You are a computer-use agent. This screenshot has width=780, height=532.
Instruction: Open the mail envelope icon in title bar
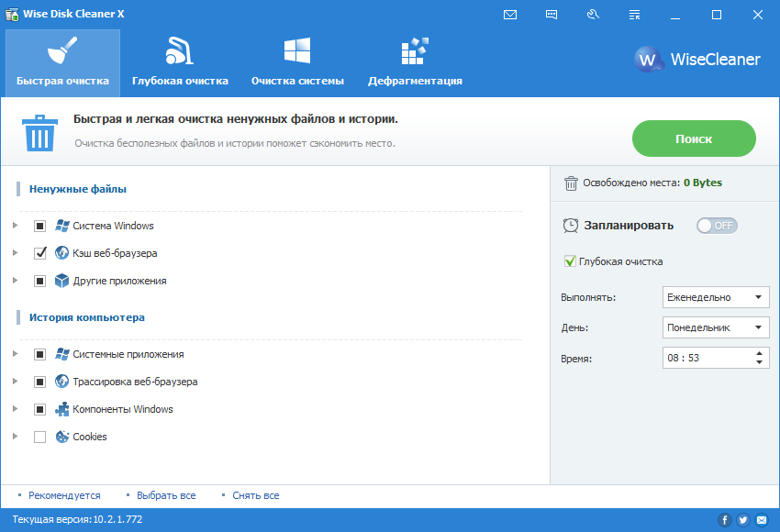510,15
